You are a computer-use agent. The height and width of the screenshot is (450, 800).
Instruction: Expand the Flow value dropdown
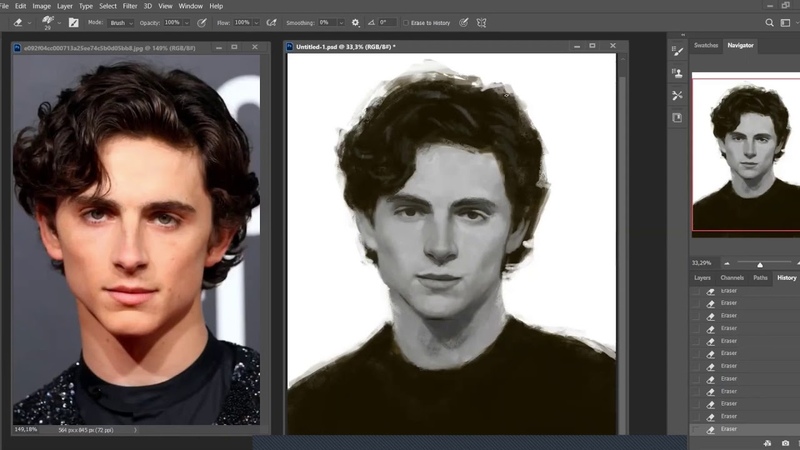[255, 21]
